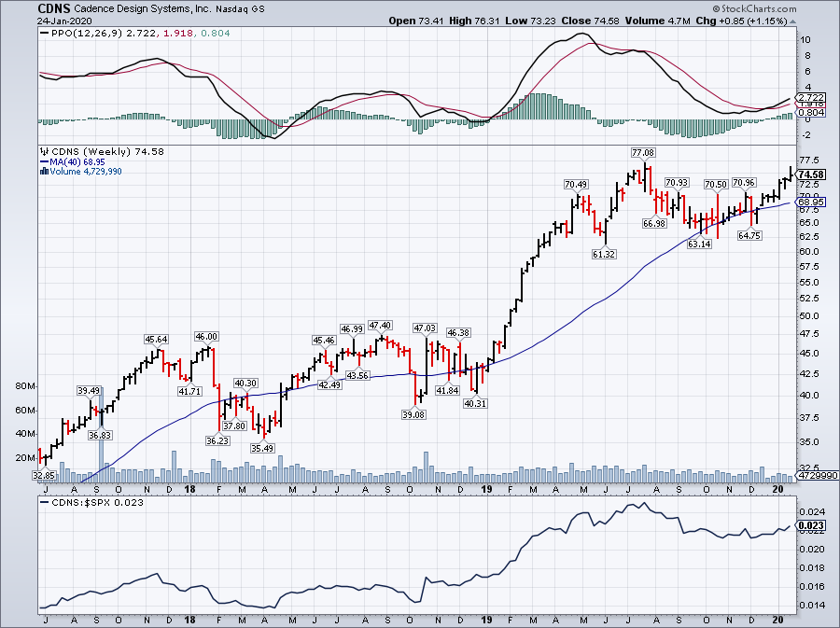Click the 36.23 low price label
Screen dimensions: 840x628
pyautogui.click(x=217, y=440)
